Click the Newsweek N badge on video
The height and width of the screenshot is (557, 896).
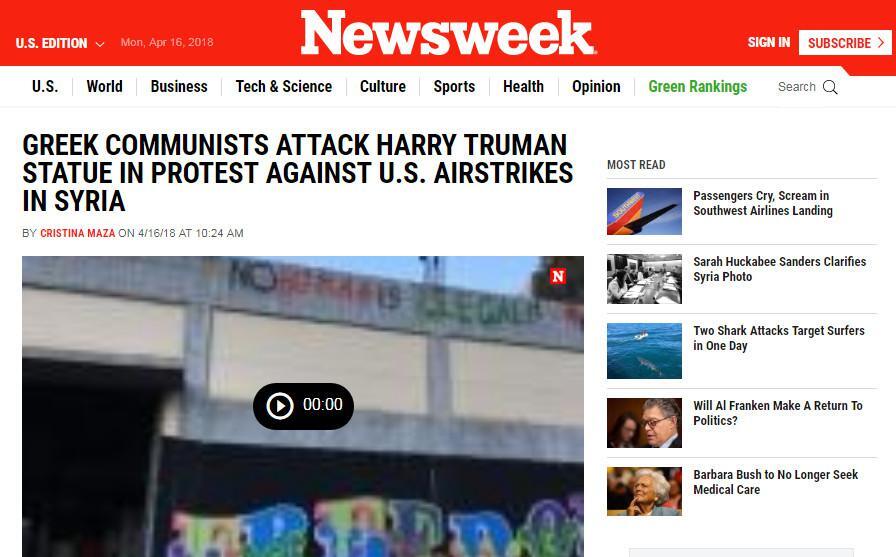coord(558,277)
